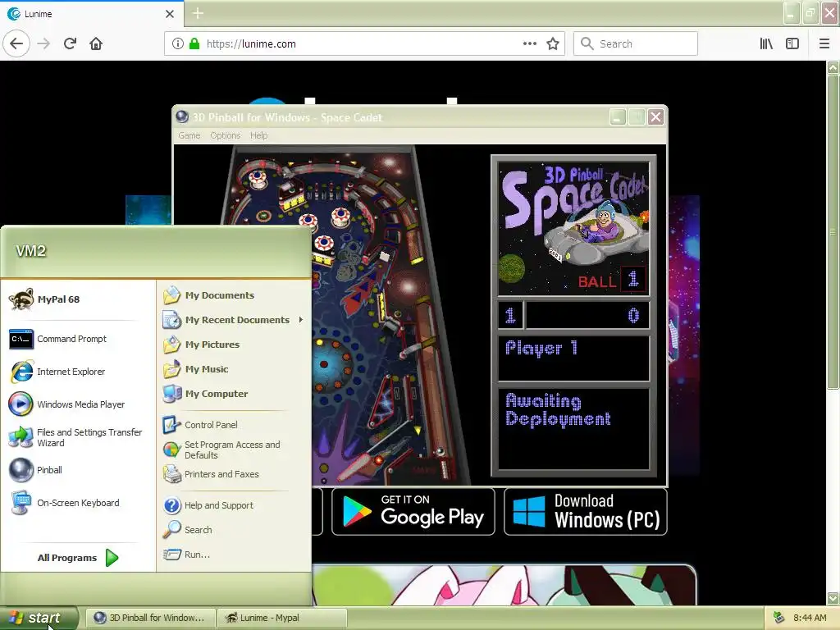The width and height of the screenshot is (840, 630).
Task: Click the page scrollbar down arrow
Action: [x=833, y=598]
